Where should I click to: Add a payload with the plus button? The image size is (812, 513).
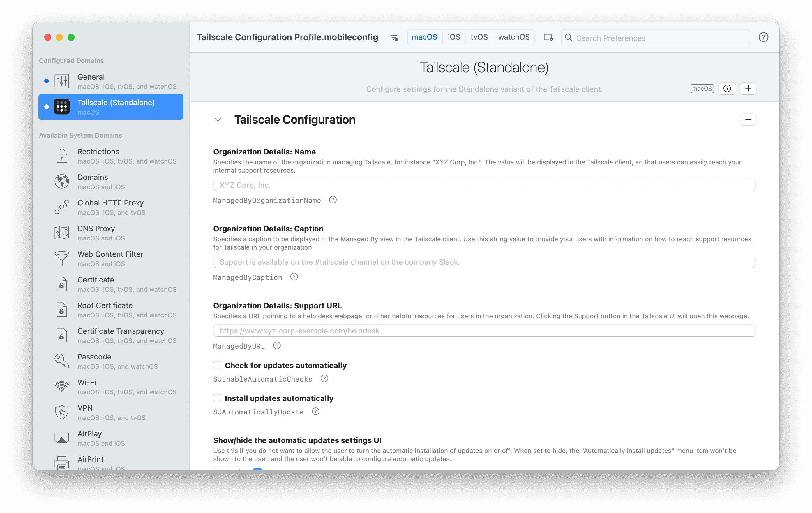(748, 88)
